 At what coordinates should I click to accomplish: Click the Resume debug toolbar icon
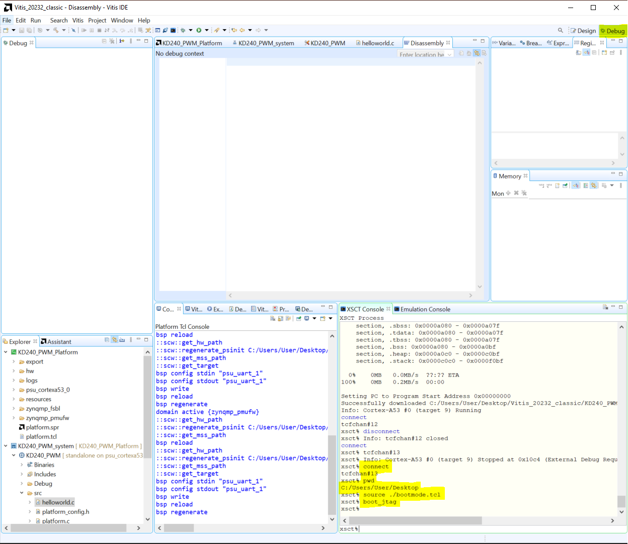(x=83, y=30)
